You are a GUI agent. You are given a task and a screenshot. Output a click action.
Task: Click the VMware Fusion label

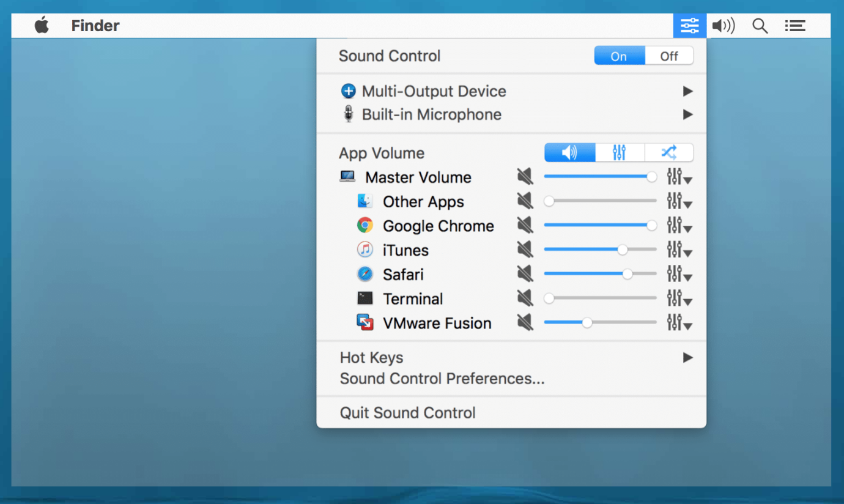(437, 324)
